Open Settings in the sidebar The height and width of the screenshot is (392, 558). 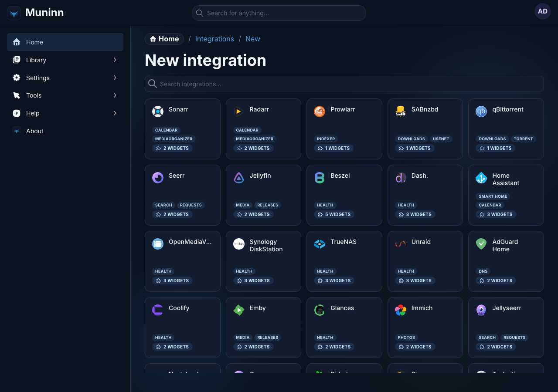[65, 78]
